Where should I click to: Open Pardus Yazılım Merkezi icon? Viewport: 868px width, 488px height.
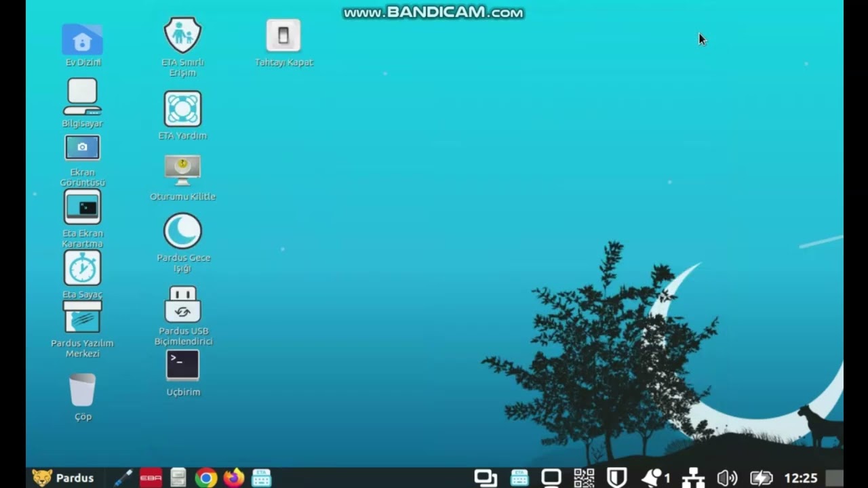click(82, 317)
